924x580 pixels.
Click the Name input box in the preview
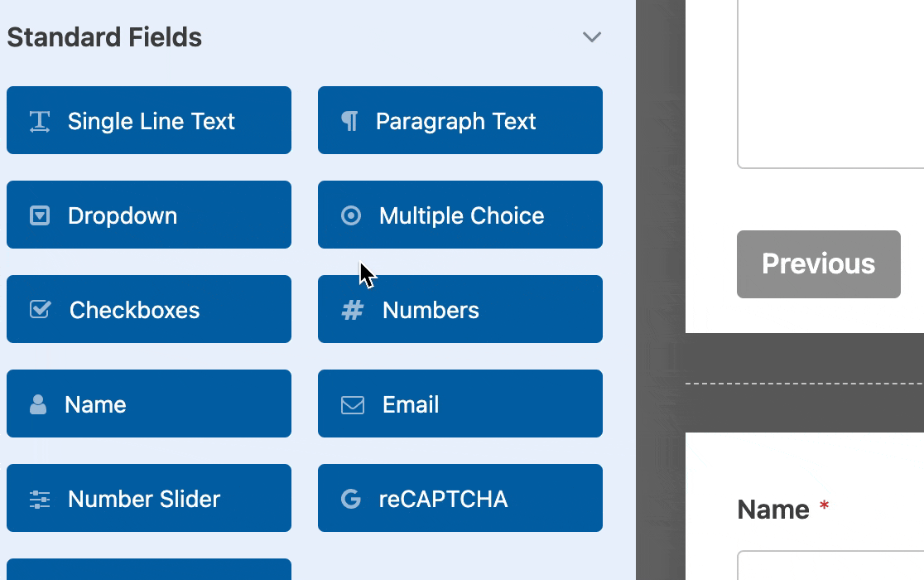tap(828, 568)
